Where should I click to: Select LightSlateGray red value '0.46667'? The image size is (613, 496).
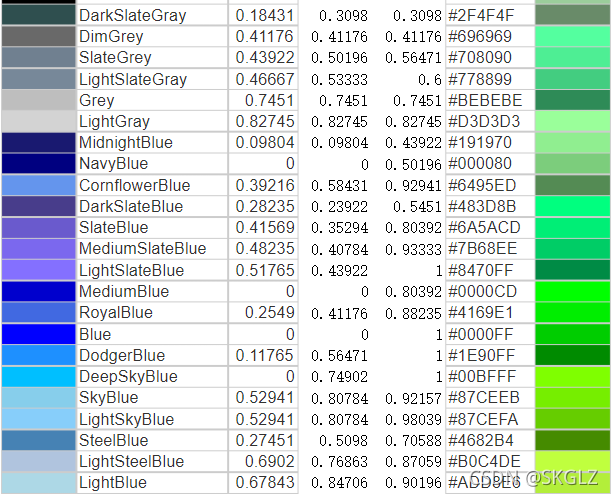point(265,79)
